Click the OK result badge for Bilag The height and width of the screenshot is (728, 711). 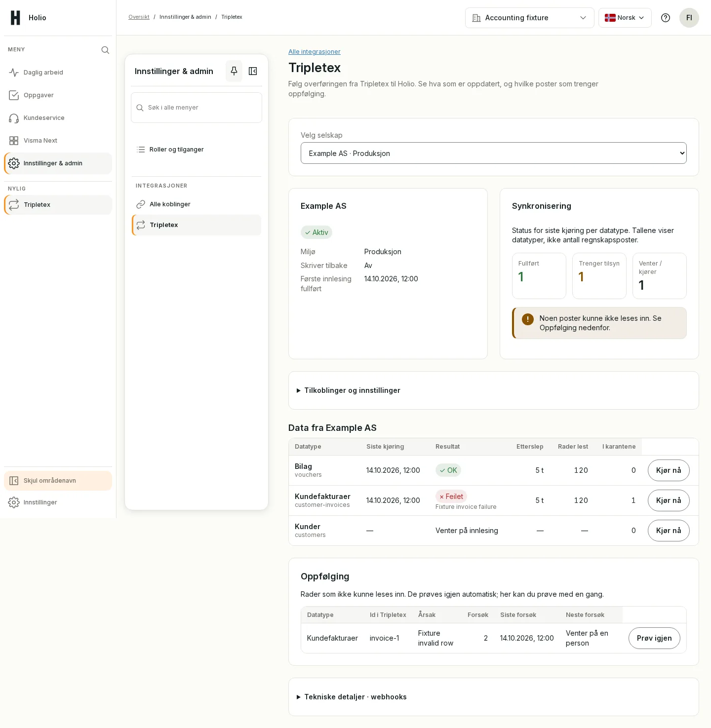pyautogui.click(x=448, y=470)
